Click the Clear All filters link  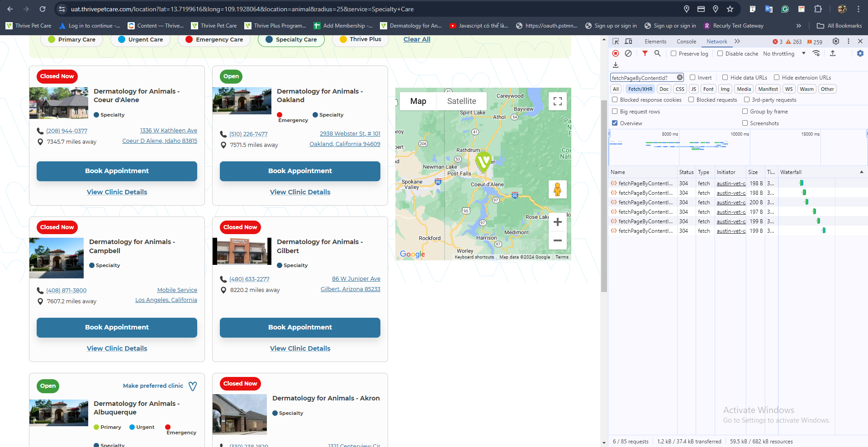point(417,39)
